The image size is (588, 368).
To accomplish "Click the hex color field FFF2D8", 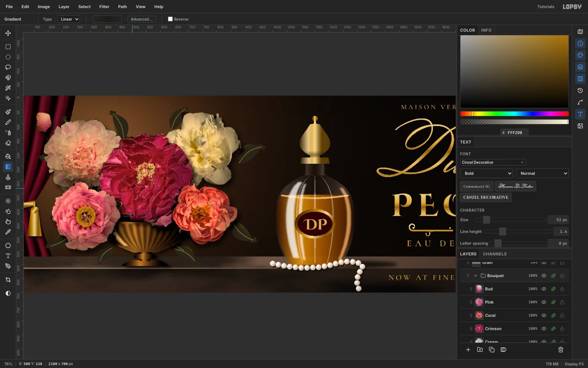I will pyautogui.click(x=514, y=132).
